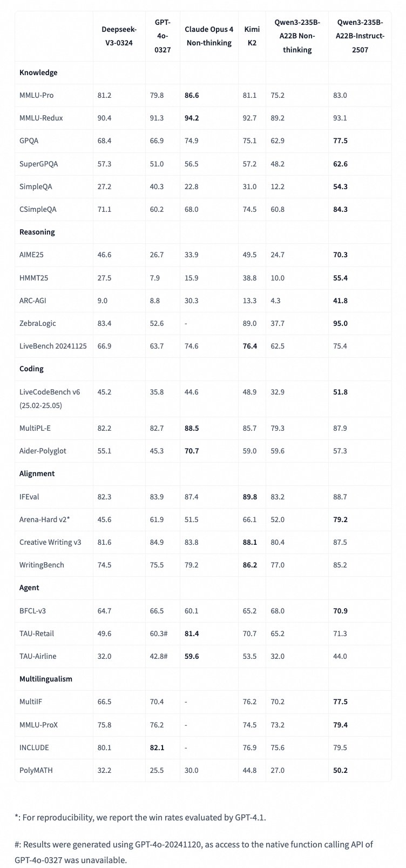Select the LiveCodeBench v6 row label

(x=50, y=398)
